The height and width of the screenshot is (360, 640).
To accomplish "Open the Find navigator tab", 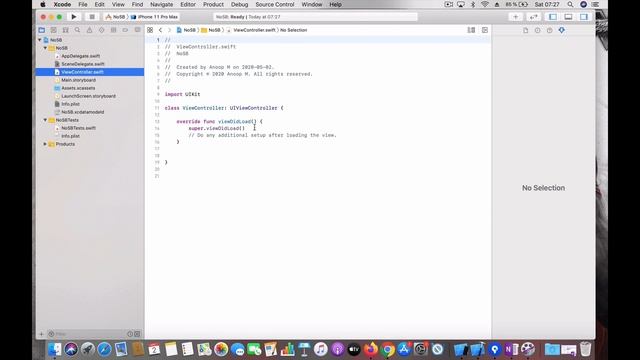I will pos(77,30).
